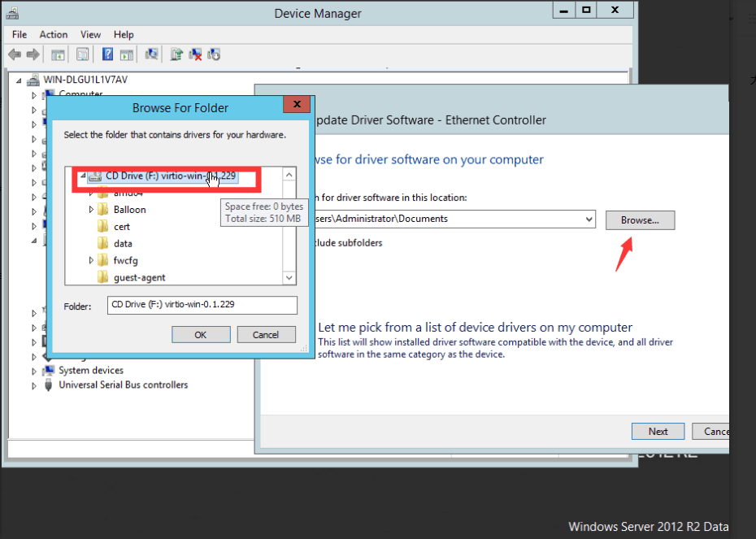Click the folder tree scroll down arrow
Image resolution: width=756 pixels, height=539 pixels.
click(x=289, y=277)
